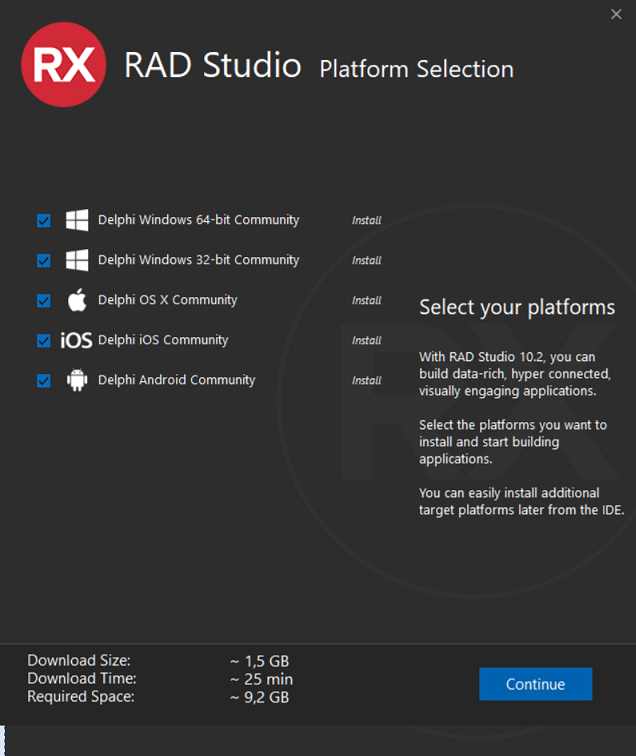The width and height of the screenshot is (636, 756).
Task: Select the Delphi Android Community label
Action: [176, 380]
